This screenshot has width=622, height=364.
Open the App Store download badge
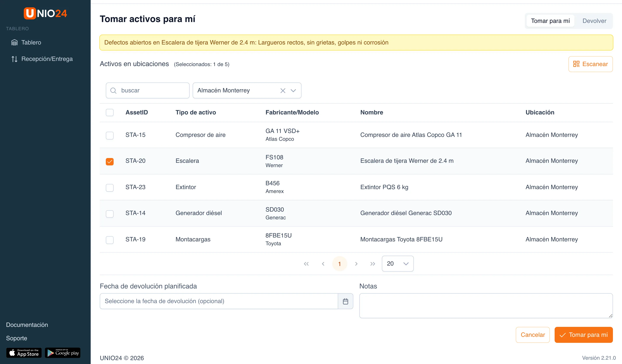[x=24, y=353]
